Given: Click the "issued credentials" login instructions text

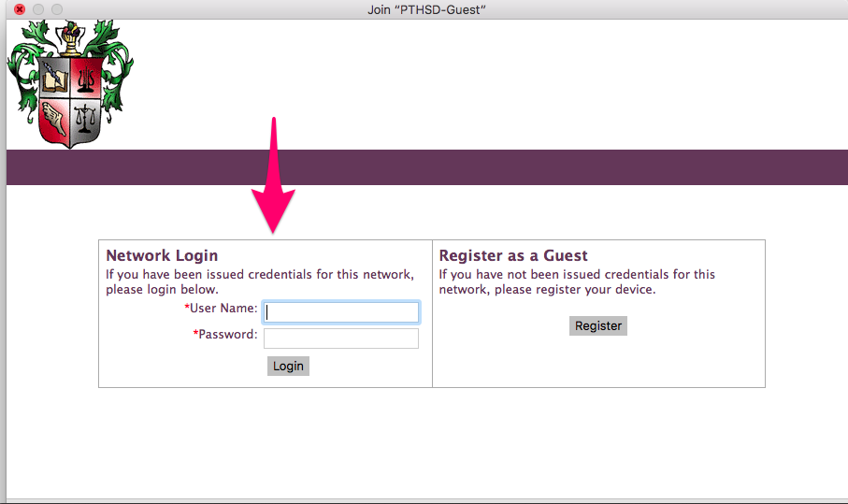Looking at the screenshot, I should click(x=259, y=281).
